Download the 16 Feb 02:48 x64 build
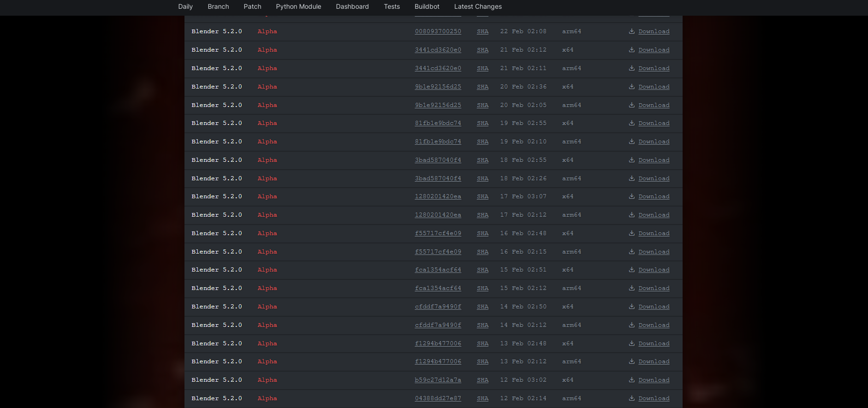This screenshot has width=868, height=408. tap(654, 233)
